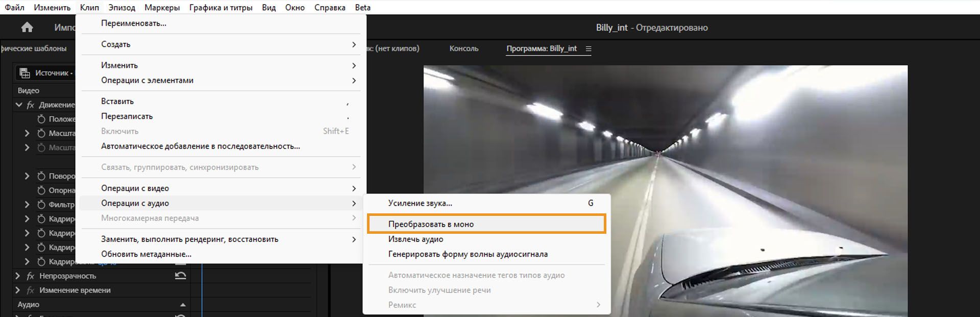
Task: Toggle animation stopwatch for Поворот
Action: [41, 176]
